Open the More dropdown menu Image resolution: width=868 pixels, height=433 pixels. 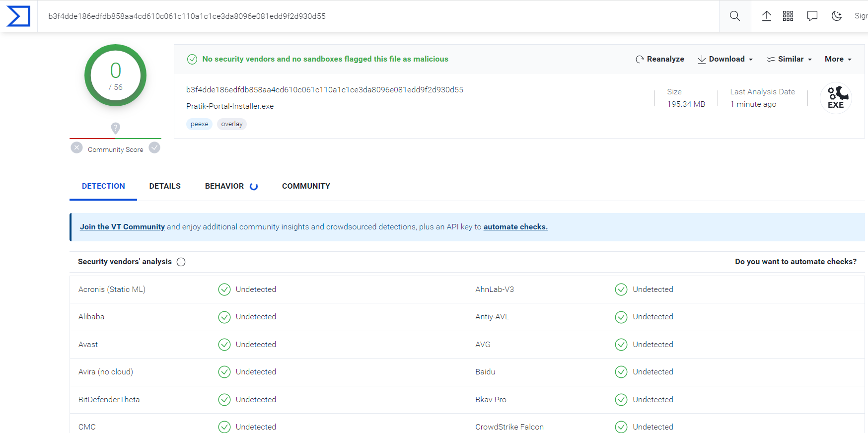(838, 59)
